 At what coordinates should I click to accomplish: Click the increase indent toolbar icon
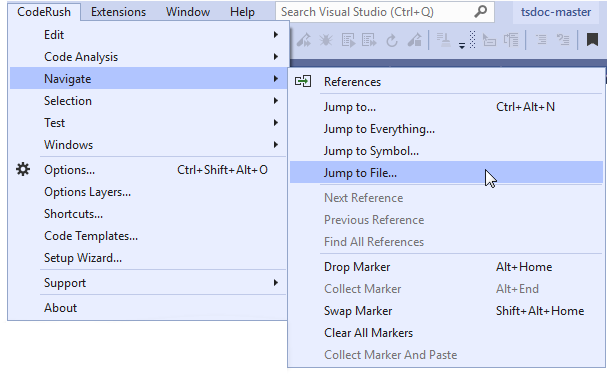point(541,39)
